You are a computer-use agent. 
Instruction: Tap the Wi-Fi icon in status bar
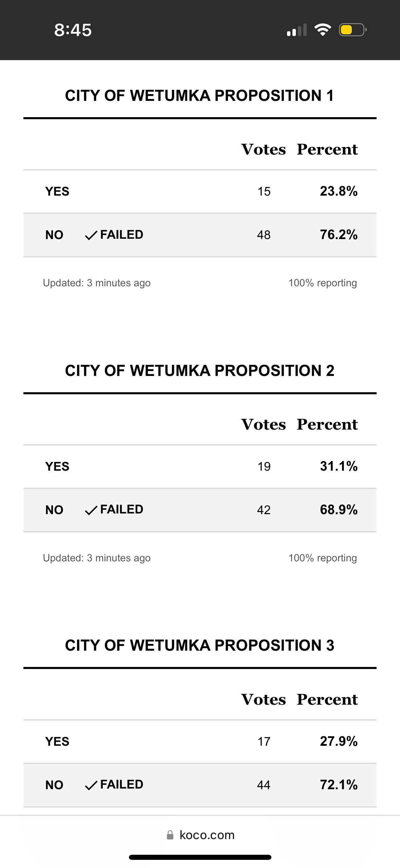[322, 30]
